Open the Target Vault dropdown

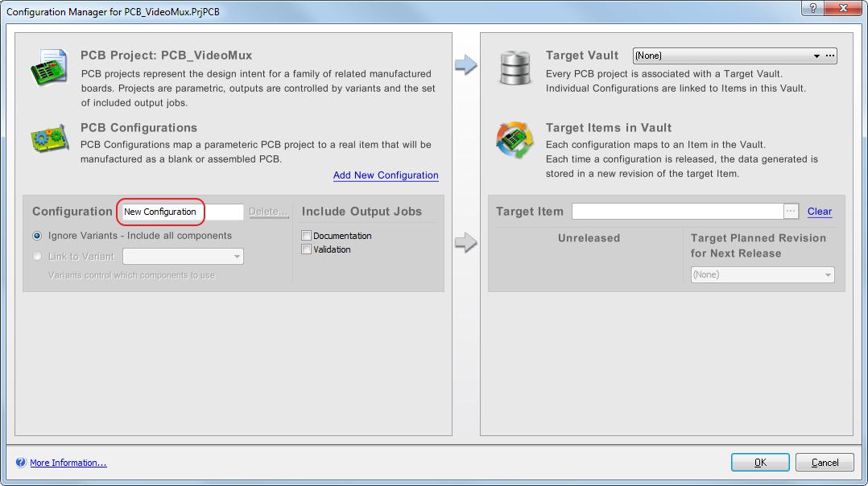[816, 56]
